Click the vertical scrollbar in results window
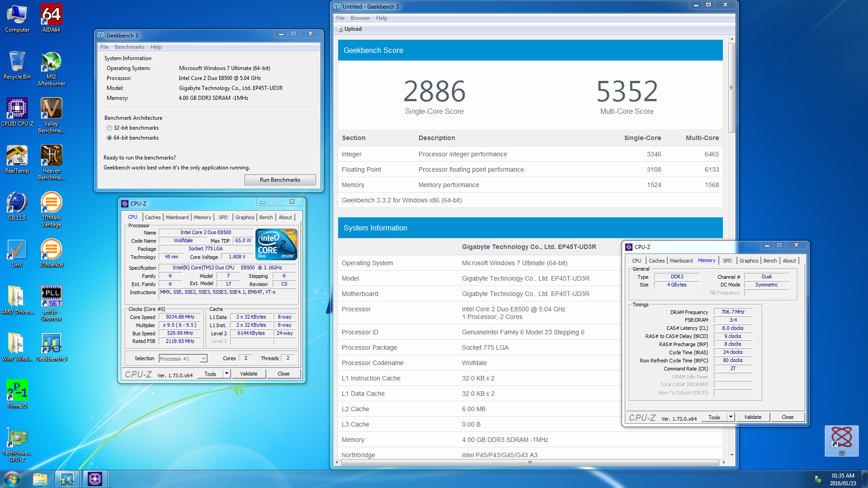 point(731,88)
